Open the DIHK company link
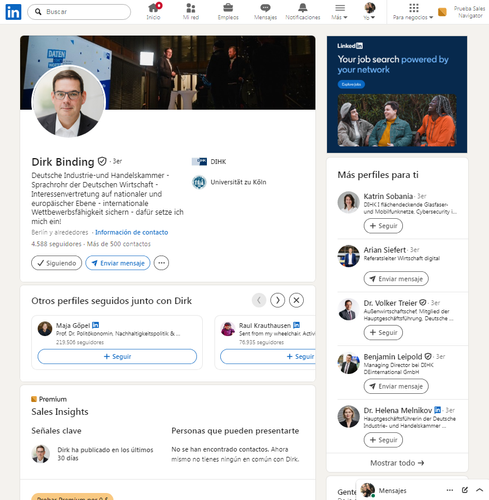The height and width of the screenshot is (500, 489). click(x=218, y=162)
